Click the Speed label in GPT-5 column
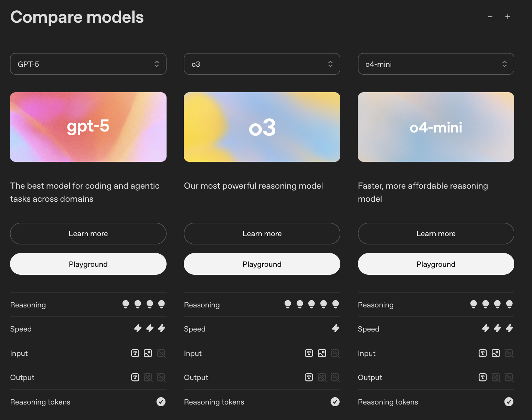The width and height of the screenshot is (532, 420). click(x=21, y=329)
